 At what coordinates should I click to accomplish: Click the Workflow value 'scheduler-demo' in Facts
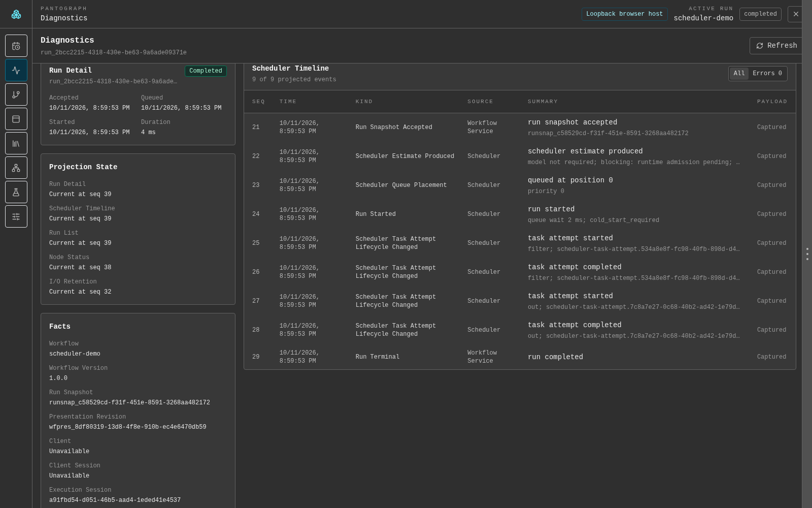point(75,354)
